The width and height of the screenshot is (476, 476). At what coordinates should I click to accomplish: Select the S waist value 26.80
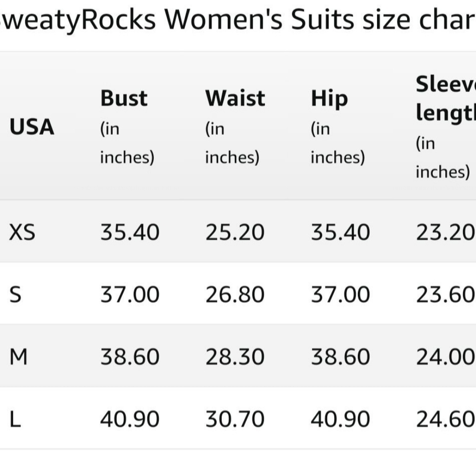point(235,295)
